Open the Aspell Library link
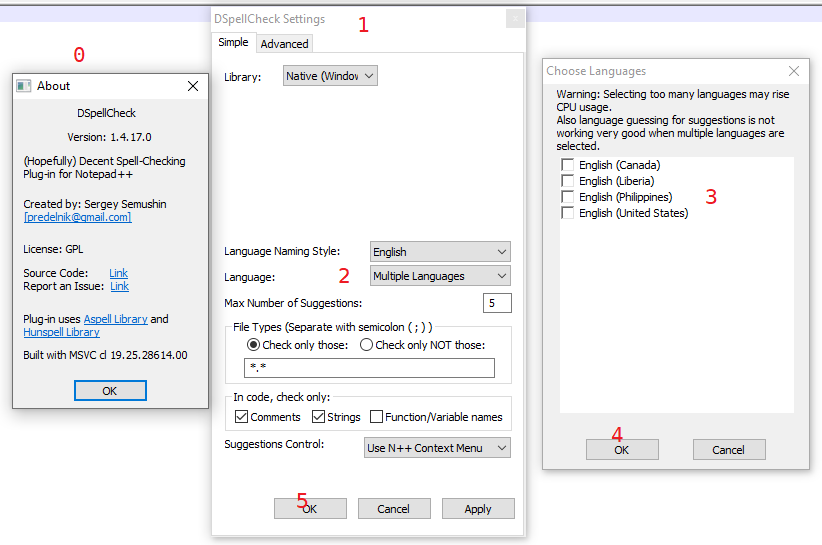 115,319
